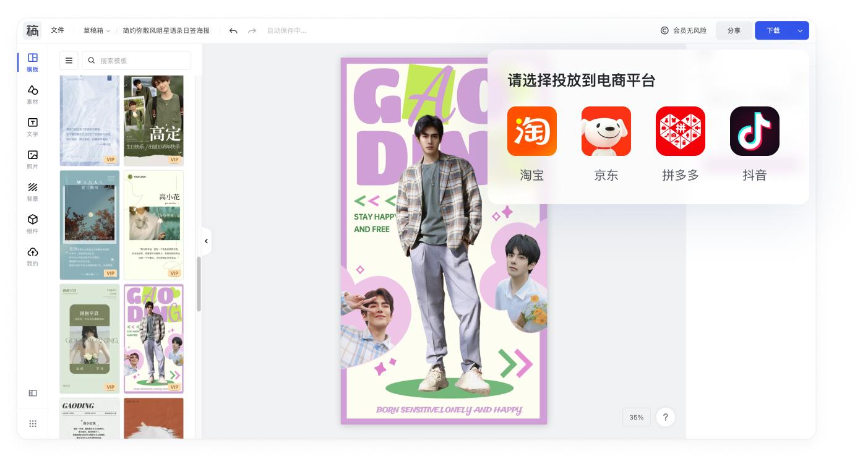Select the blue moon photo template thumbnail

[90, 225]
